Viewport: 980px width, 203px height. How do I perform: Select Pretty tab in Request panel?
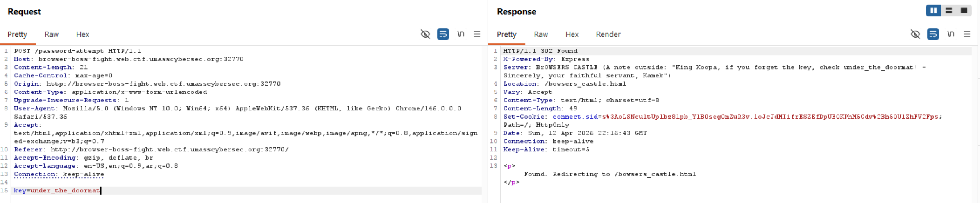point(17,34)
